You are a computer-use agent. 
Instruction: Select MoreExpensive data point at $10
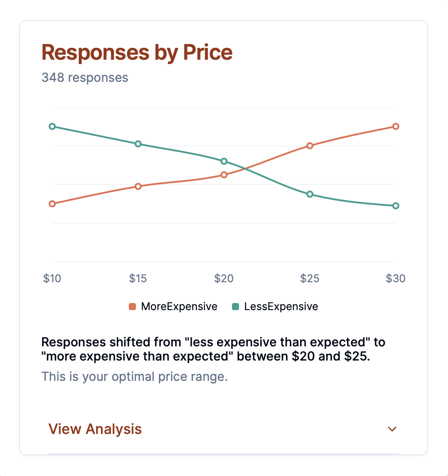pos(52,204)
